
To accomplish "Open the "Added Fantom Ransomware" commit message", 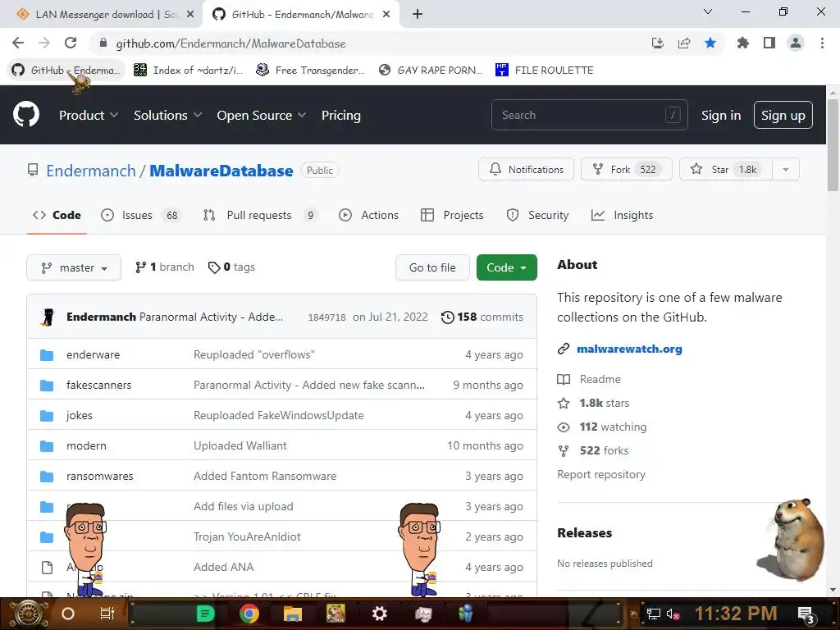I will [x=265, y=476].
